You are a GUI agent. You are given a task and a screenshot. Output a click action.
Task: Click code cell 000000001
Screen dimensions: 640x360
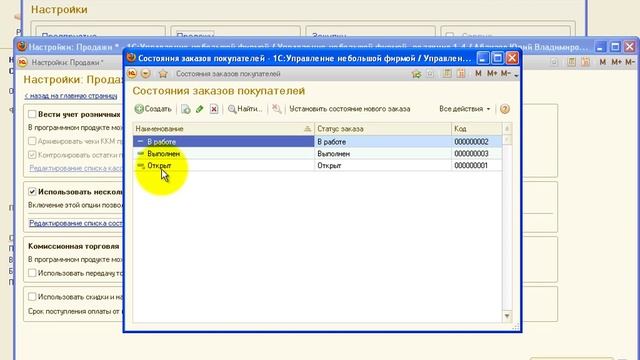click(476, 165)
